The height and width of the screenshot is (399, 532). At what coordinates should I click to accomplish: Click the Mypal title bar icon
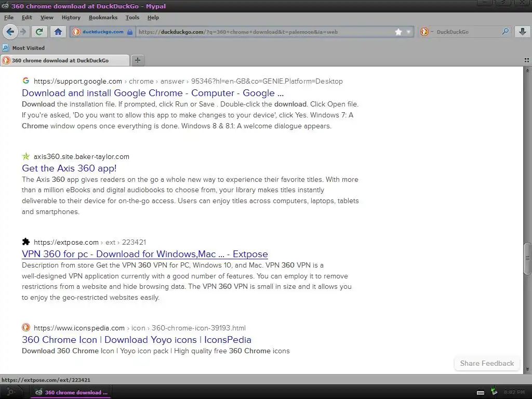pyautogui.click(x=5, y=6)
